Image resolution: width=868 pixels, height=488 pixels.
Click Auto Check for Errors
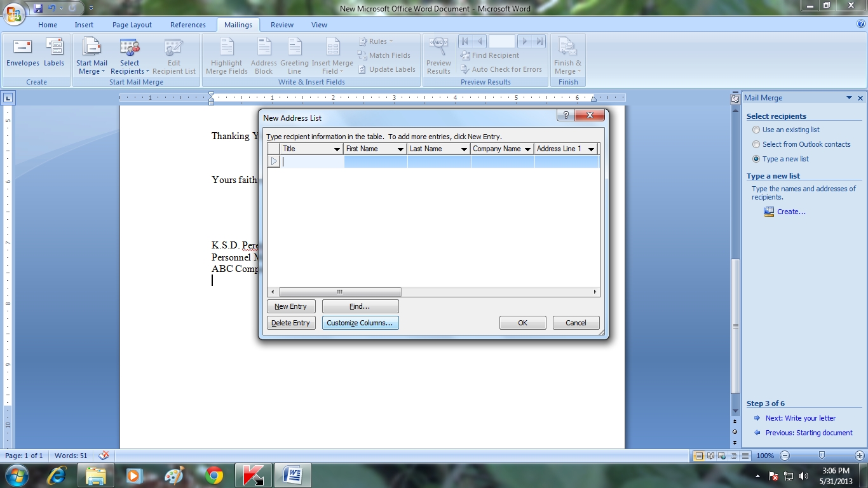(x=501, y=69)
